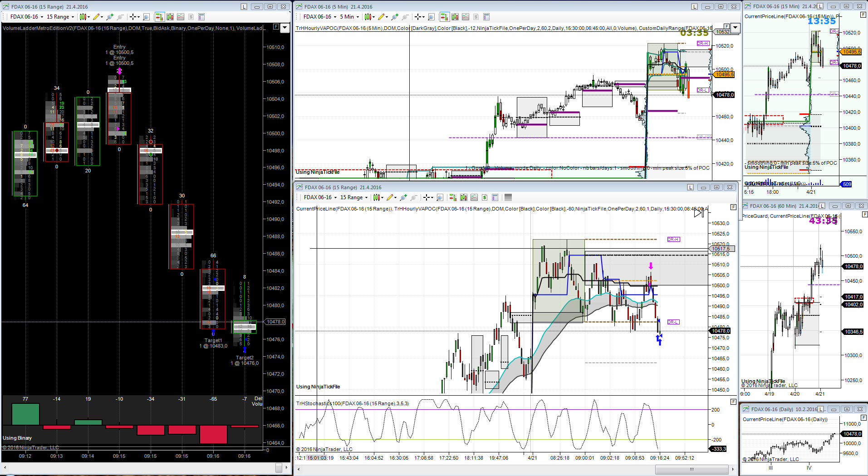Toggle the L link button in 5 Min window
Viewport: 868px width, 476px height.
pos(694,7)
